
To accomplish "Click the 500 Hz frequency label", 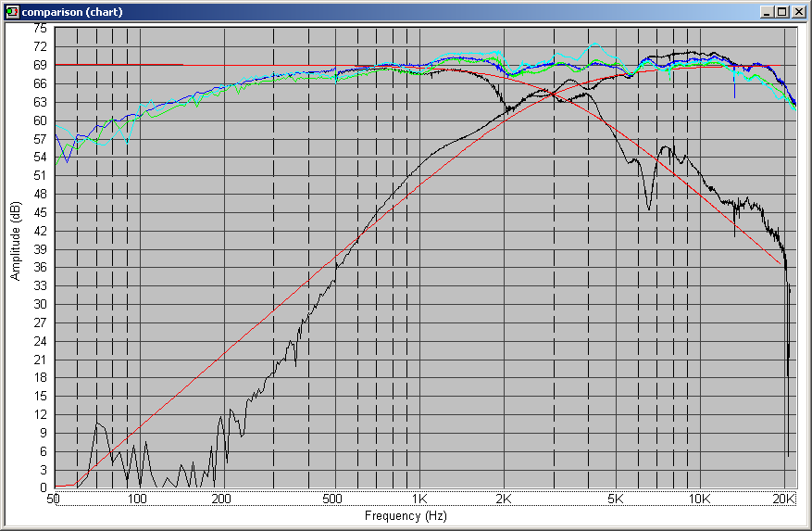I will click(332, 499).
